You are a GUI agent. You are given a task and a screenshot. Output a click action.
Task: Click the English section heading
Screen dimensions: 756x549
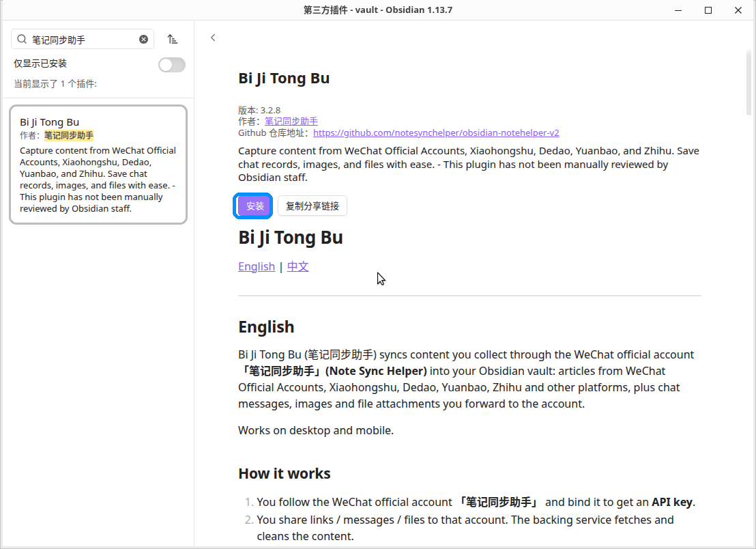pos(266,327)
